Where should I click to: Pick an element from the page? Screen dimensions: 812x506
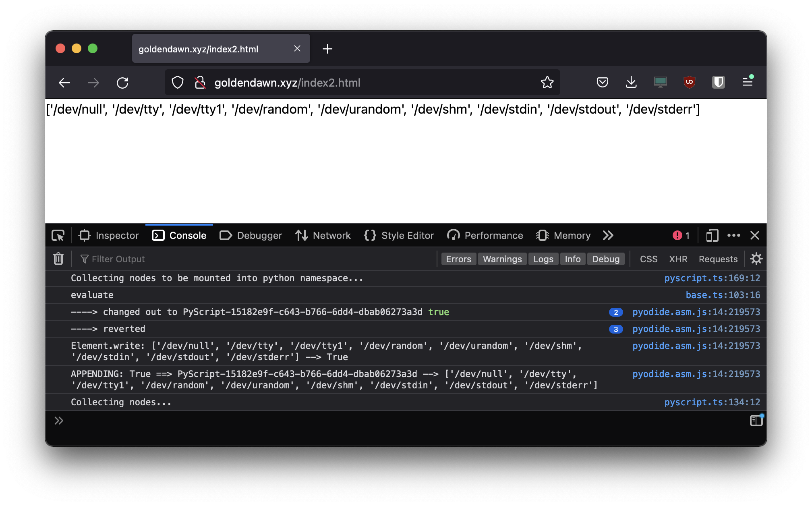tap(58, 235)
